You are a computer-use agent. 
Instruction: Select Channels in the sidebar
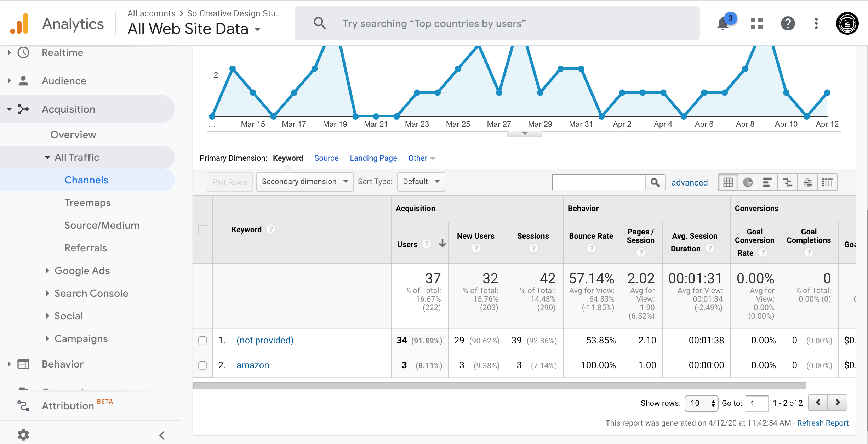tap(86, 180)
